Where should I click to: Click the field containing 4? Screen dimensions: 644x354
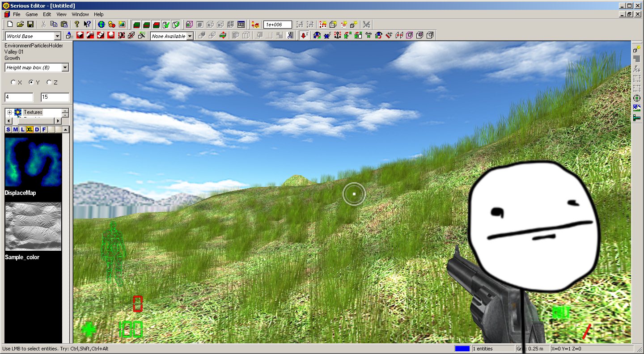(19, 97)
